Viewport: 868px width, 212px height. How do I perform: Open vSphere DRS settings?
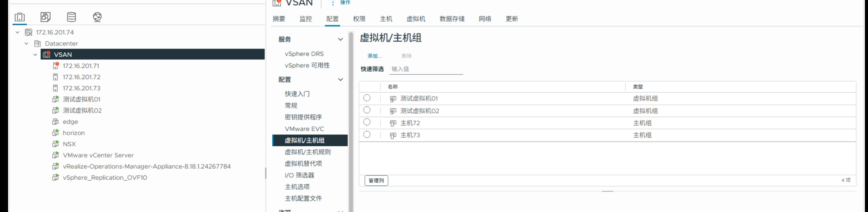pyautogui.click(x=304, y=54)
